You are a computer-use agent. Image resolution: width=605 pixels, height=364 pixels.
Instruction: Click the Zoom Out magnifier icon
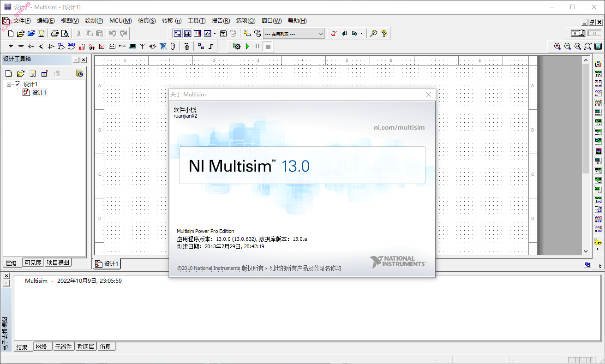pyautogui.click(x=568, y=46)
